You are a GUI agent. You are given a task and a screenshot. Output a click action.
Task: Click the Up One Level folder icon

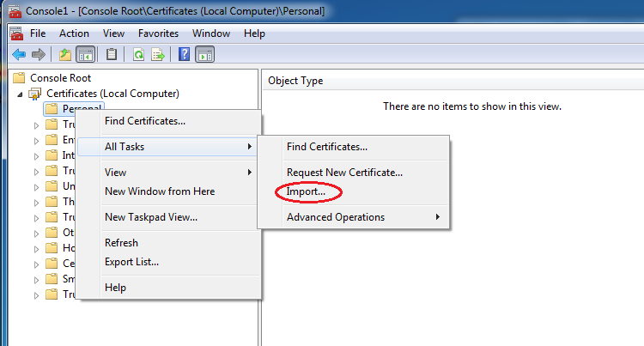(x=65, y=54)
